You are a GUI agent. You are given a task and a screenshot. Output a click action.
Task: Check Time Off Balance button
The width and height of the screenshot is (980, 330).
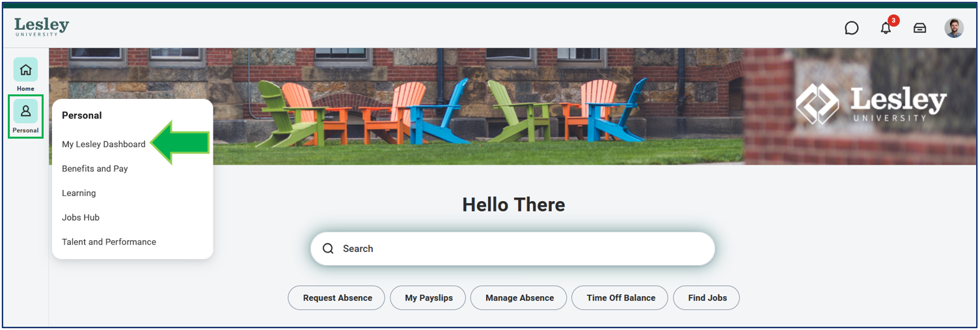620,297
